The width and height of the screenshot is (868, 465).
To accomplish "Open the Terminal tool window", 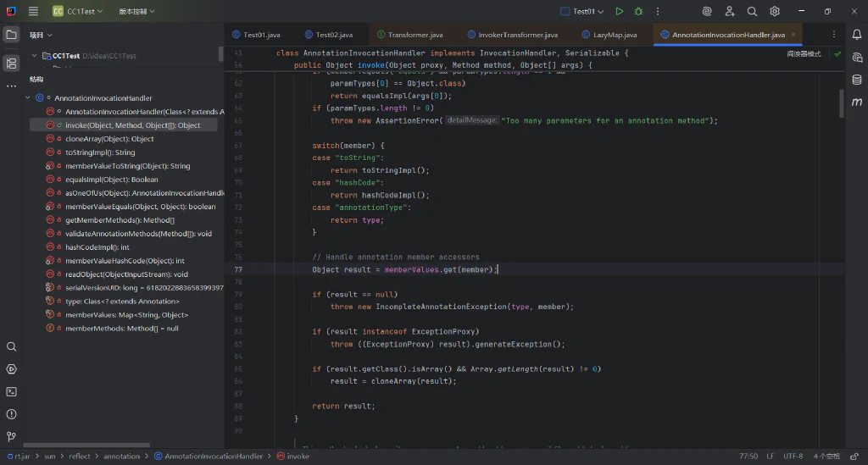I will click(x=11, y=392).
